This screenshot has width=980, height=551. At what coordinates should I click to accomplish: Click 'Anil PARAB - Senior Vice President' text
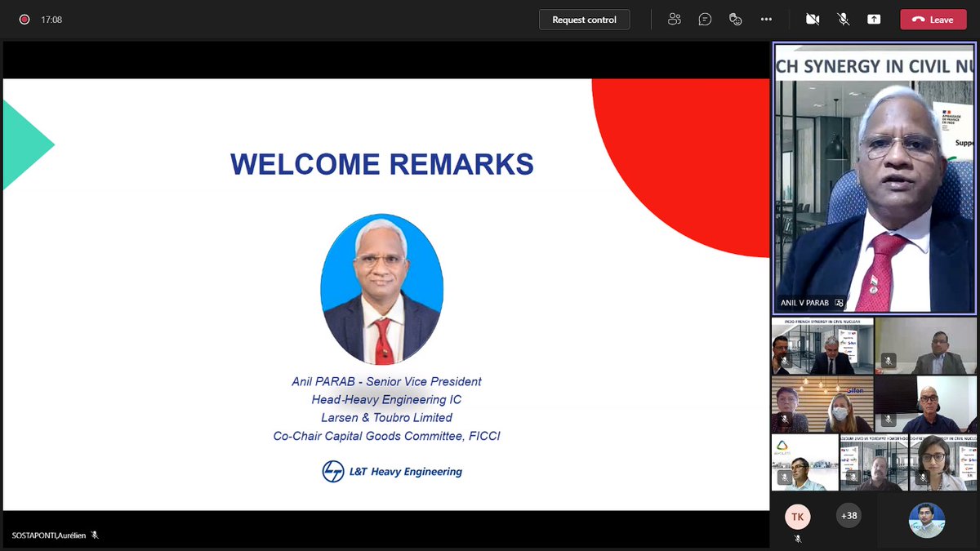[386, 381]
